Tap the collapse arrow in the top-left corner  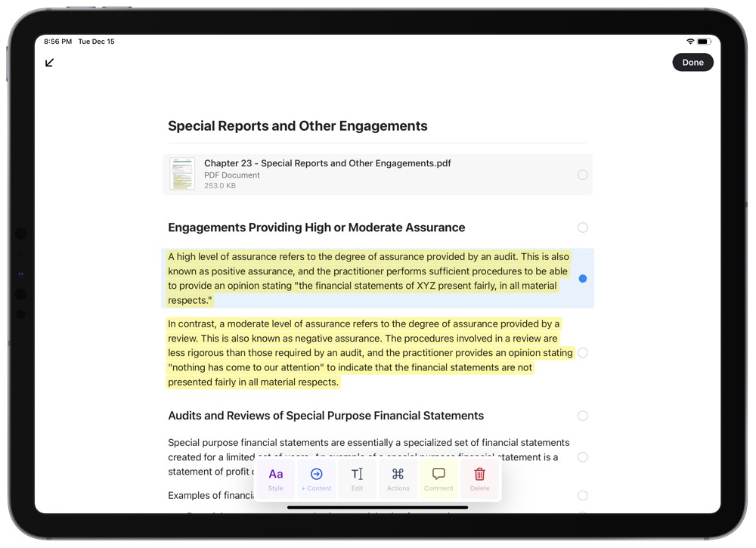(49, 63)
